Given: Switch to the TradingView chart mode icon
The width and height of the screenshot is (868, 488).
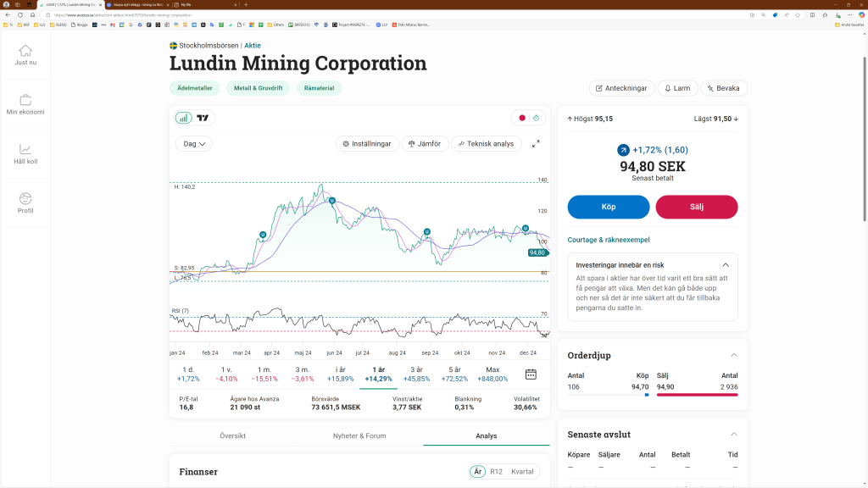Looking at the screenshot, I should click(203, 118).
